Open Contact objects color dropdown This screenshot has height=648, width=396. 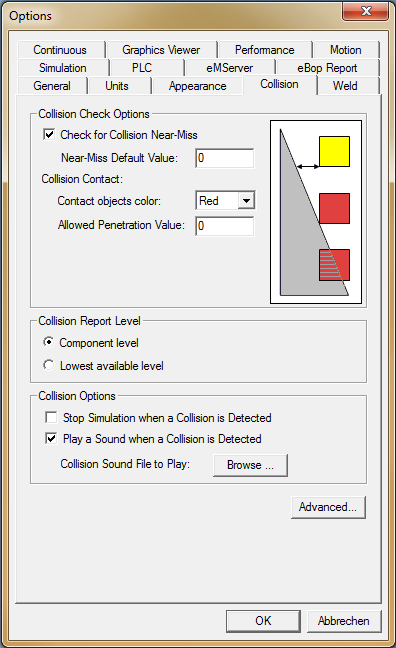pos(246,201)
